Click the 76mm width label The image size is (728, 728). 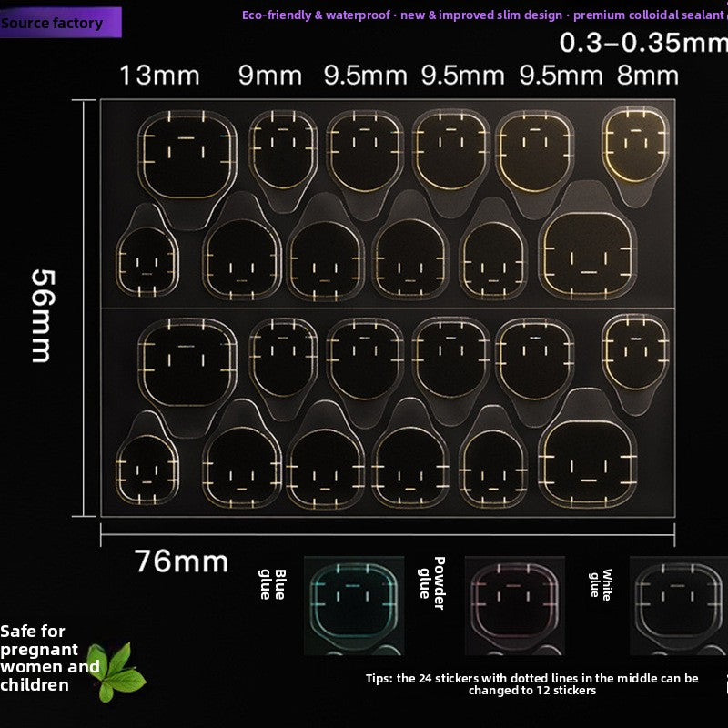[x=181, y=561]
